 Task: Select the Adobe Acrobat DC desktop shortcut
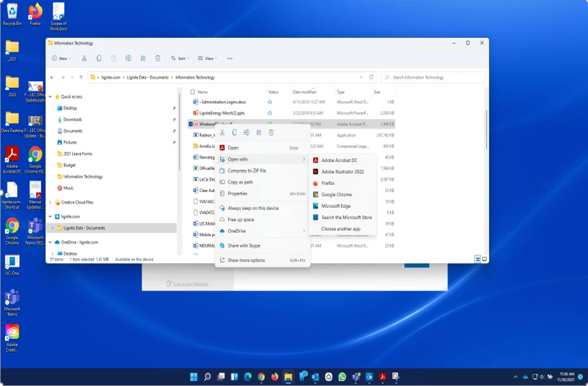click(x=12, y=160)
